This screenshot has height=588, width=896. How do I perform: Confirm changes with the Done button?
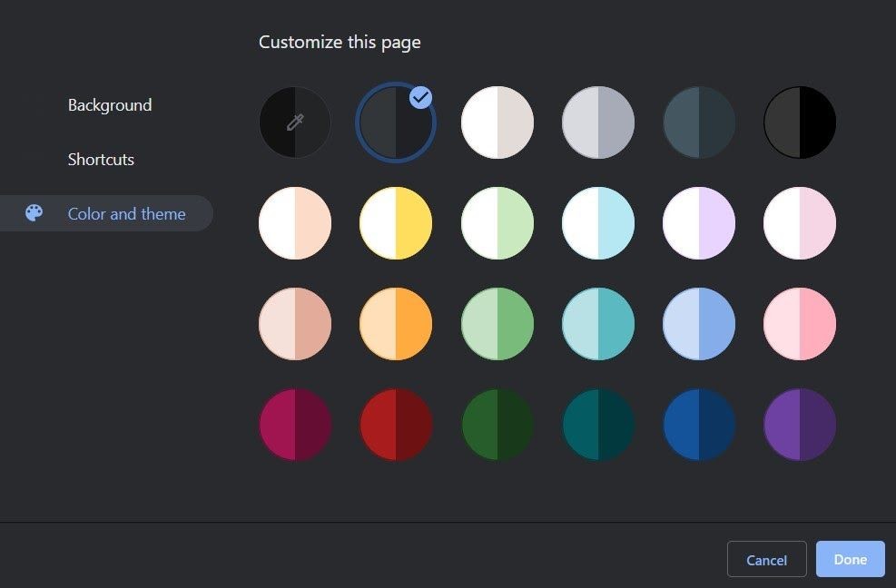pos(850,559)
